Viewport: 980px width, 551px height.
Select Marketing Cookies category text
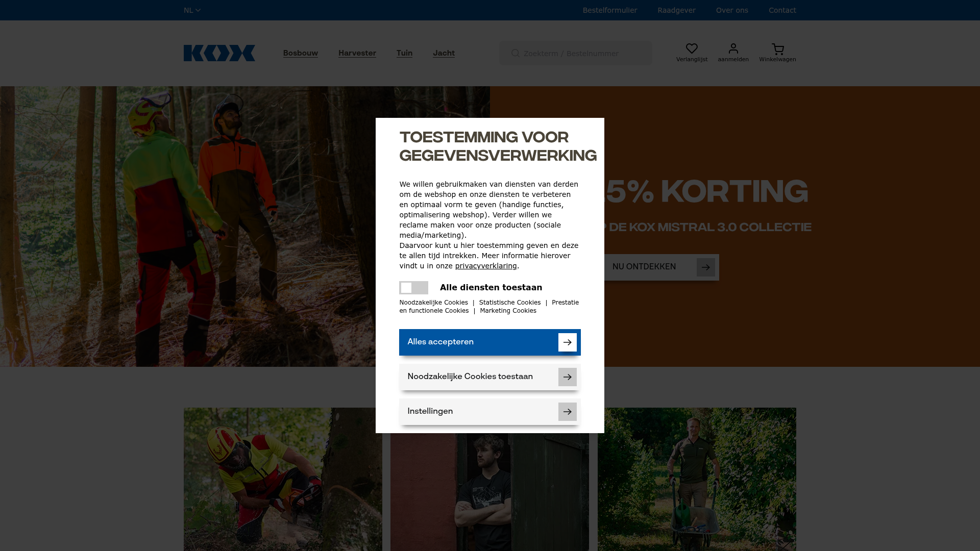point(508,311)
